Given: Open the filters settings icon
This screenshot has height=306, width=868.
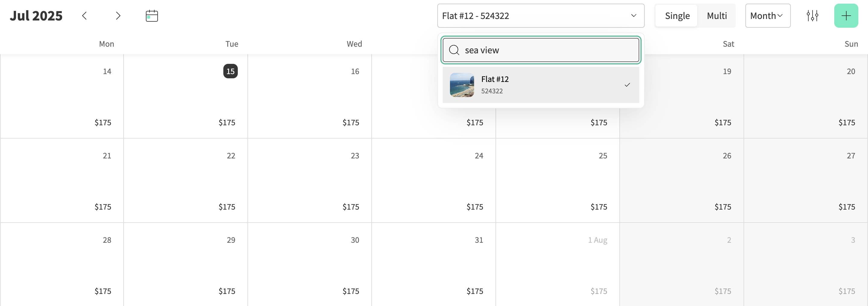Looking at the screenshot, I should [813, 15].
